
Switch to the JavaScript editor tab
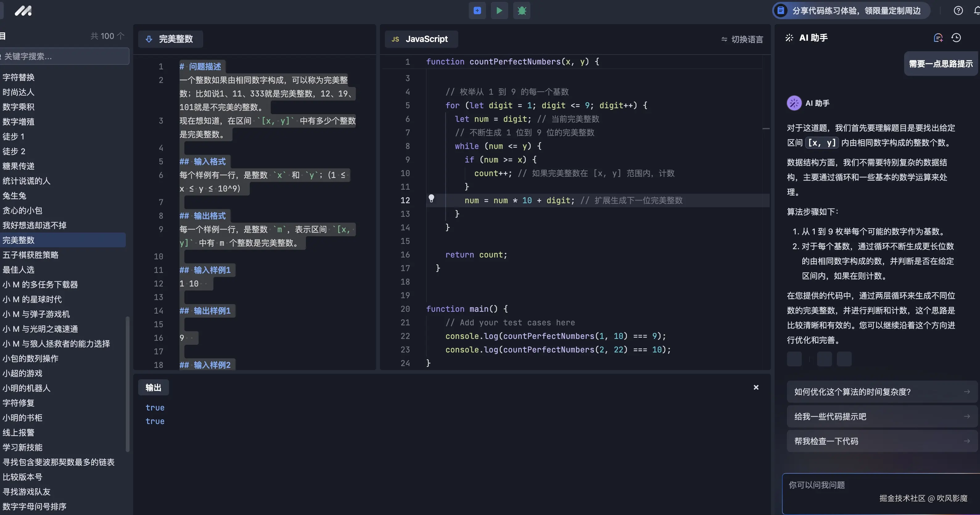coord(421,39)
